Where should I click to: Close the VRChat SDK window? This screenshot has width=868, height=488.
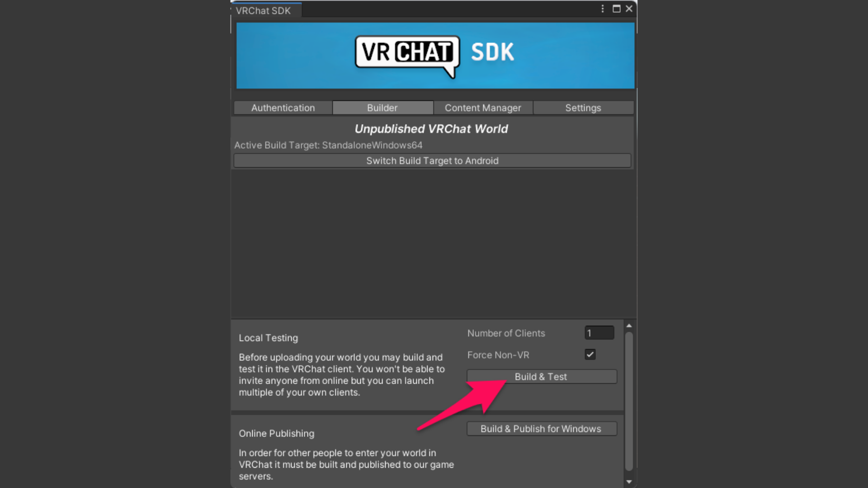click(x=629, y=9)
